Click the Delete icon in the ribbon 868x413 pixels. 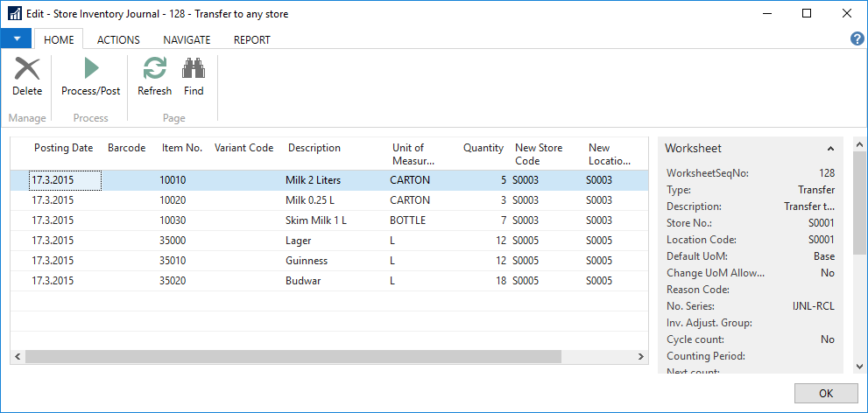tap(27, 76)
